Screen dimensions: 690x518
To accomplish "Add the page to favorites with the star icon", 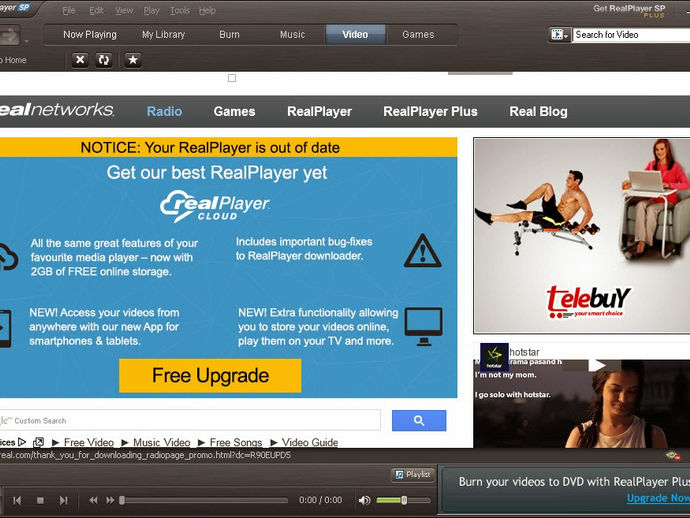I will (x=133, y=59).
